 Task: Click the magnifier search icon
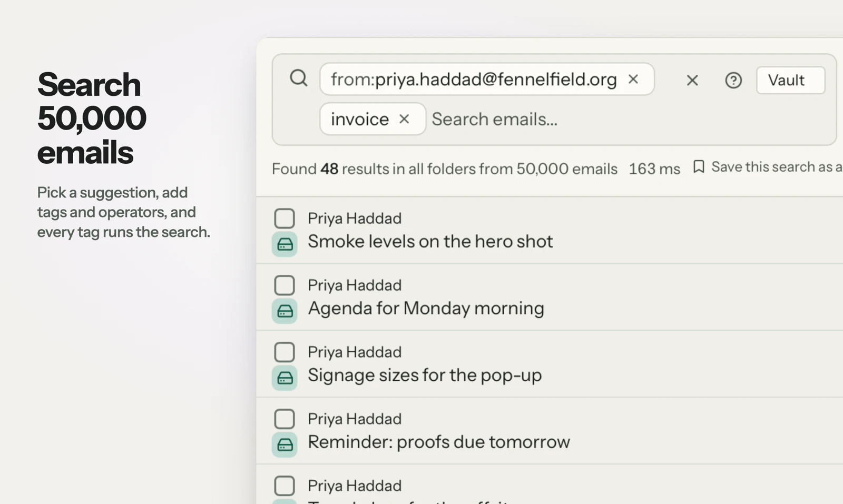point(299,78)
